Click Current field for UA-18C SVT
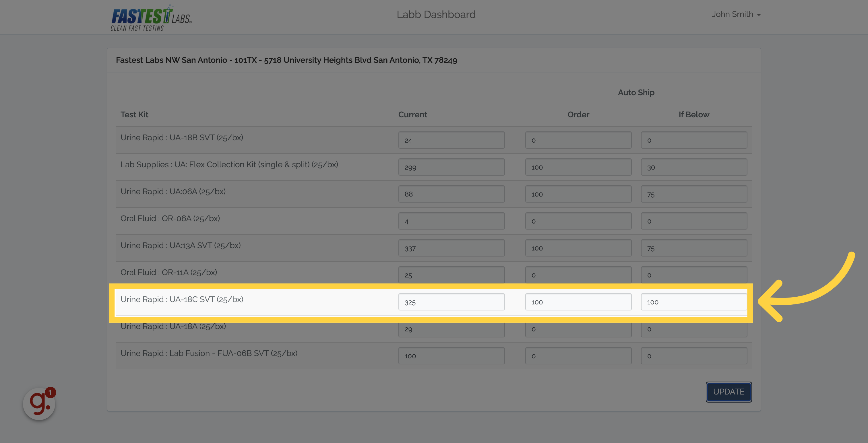The height and width of the screenshot is (443, 868). point(451,302)
